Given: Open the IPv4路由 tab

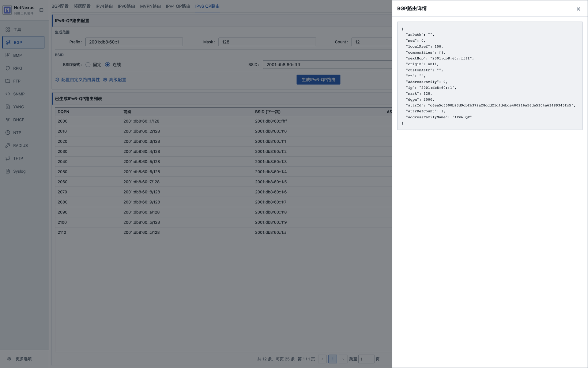Looking at the screenshot, I should point(104,6).
